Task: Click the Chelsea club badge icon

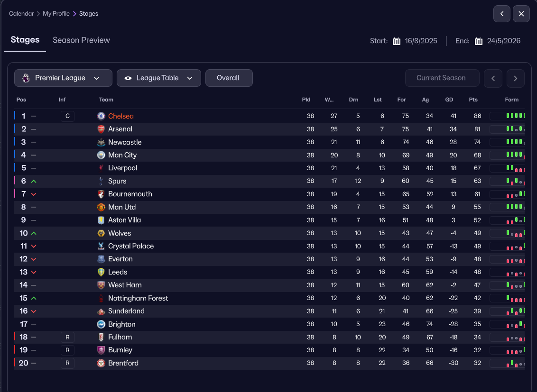Action: coord(101,116)
